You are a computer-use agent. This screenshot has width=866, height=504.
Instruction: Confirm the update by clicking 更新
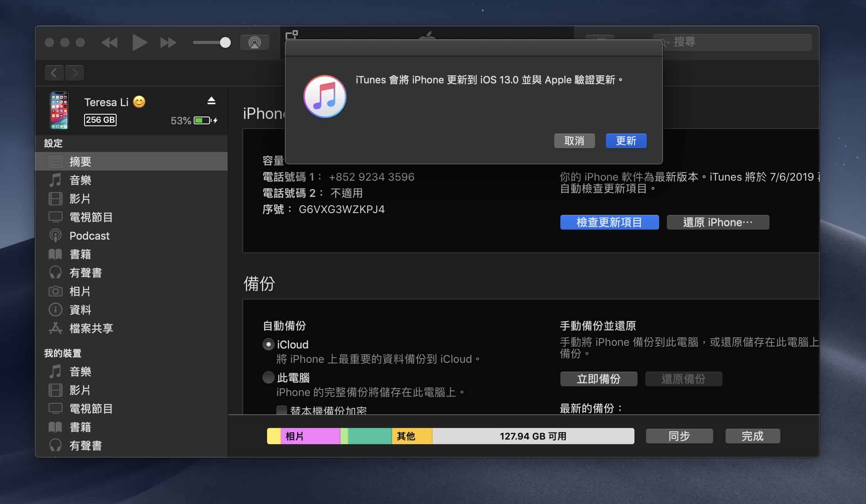point(626,141)
